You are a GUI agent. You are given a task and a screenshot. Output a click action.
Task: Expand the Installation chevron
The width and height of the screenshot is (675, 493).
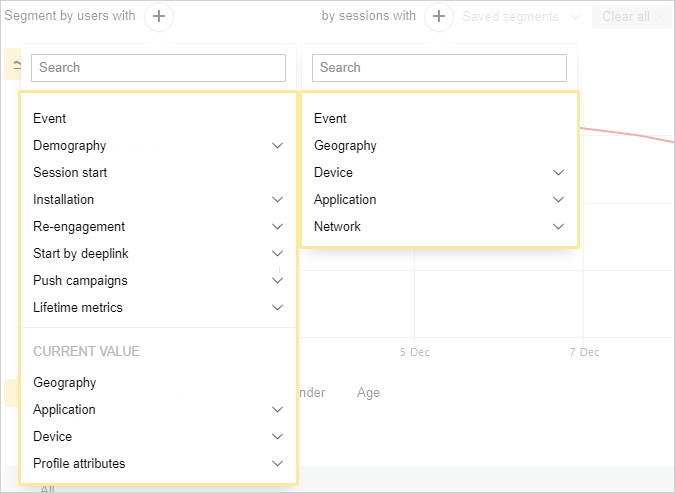(277, 200)
